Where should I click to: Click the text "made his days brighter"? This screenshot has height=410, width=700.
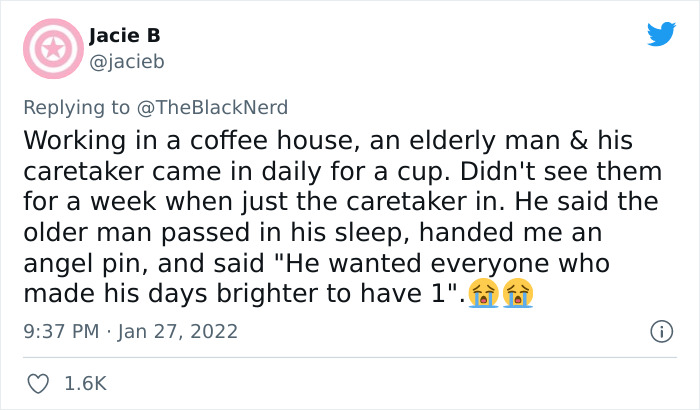point(160,295)
